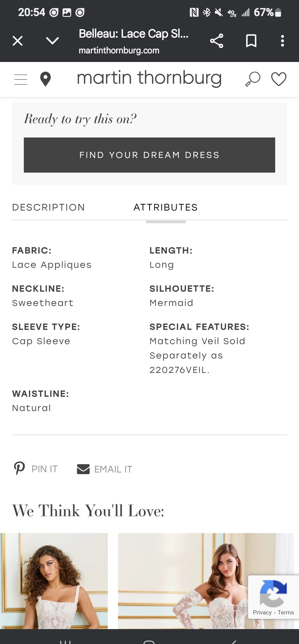
Task: Open reCAPTCHA Terms link
Action: pyautogui.click(x=286, y=612)
